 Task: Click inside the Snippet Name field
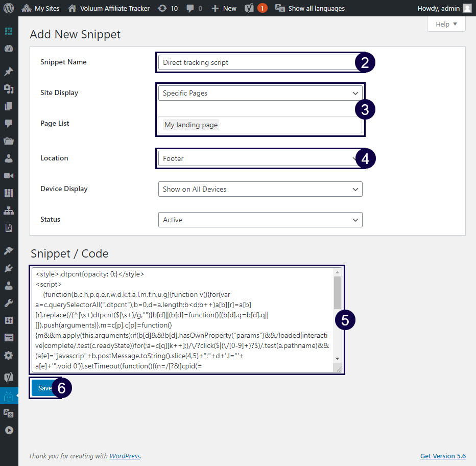pos(255,62)
